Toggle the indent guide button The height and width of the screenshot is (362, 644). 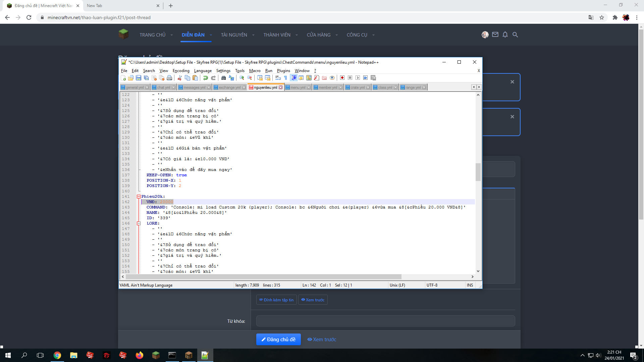(x=294, y=78)
